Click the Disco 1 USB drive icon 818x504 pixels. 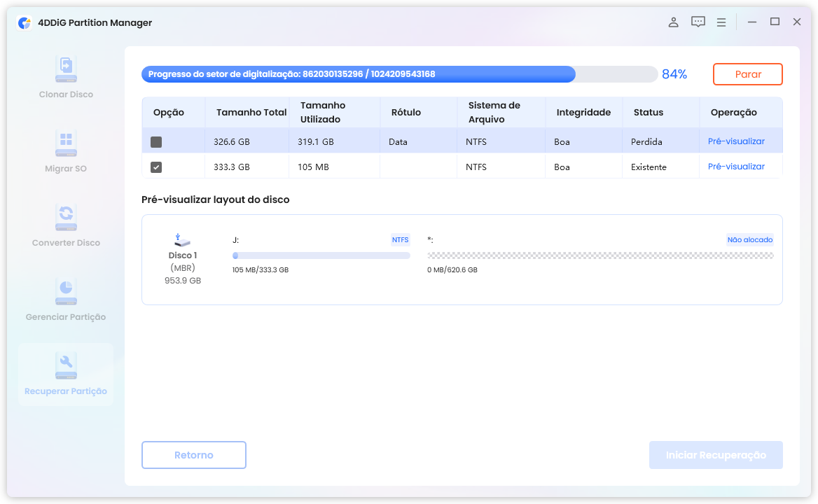tap(182, 240)
